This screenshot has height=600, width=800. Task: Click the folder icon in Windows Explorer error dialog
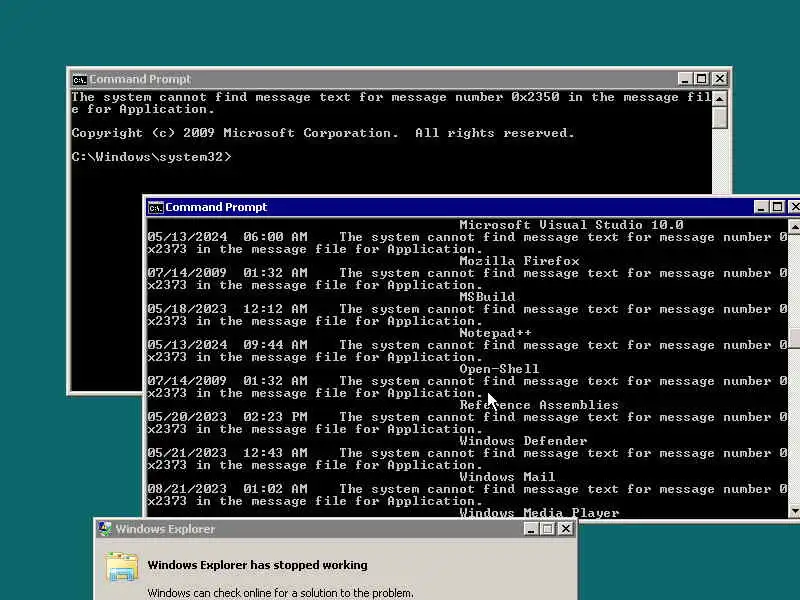pyautogui.click(x=122, y=567)
